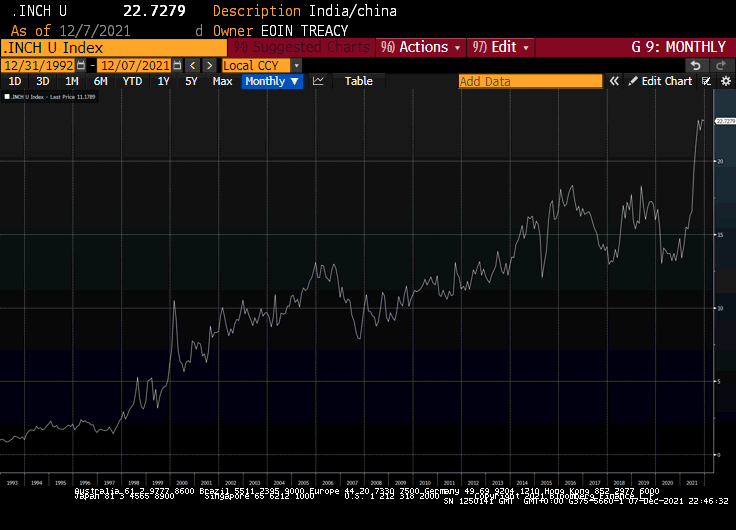Click the 20 label on the price axis
The image size is (736, 530).
[x=720, y=161]
